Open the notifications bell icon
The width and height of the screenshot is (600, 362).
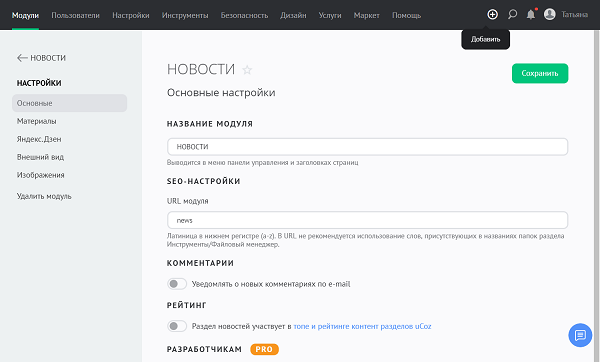(531, 15)
